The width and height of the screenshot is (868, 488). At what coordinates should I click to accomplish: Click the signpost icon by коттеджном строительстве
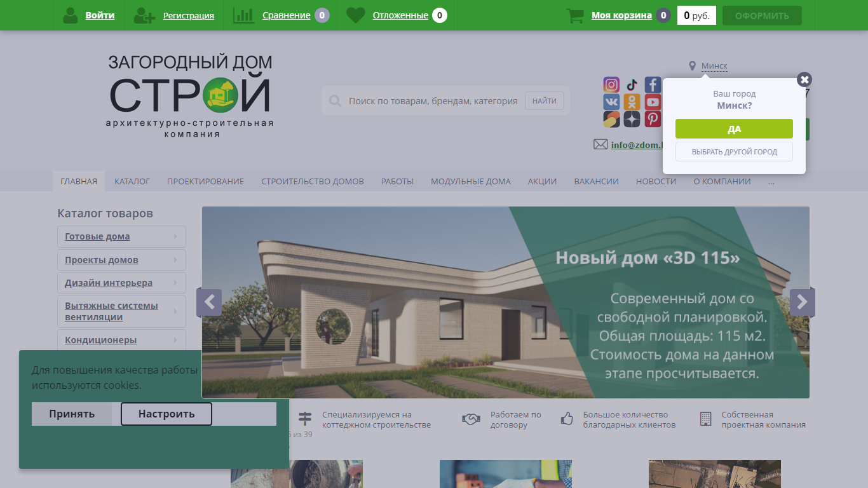click(x=306, y=419)
